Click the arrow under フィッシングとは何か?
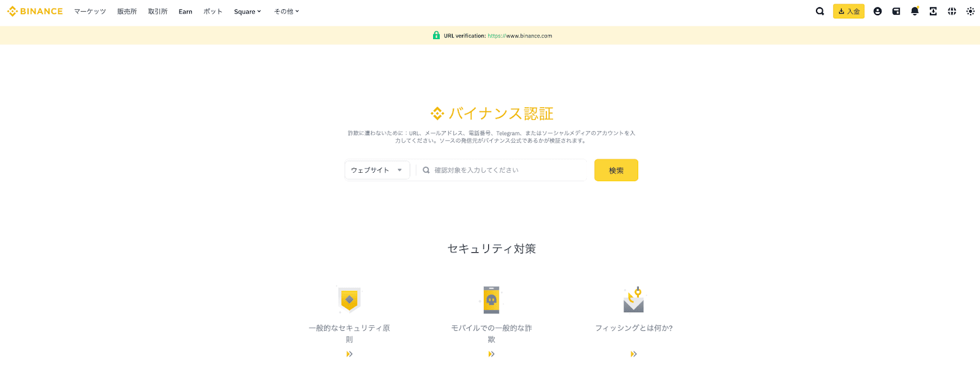The height and width of the screenshot is (376, 980). click(634, 354)
